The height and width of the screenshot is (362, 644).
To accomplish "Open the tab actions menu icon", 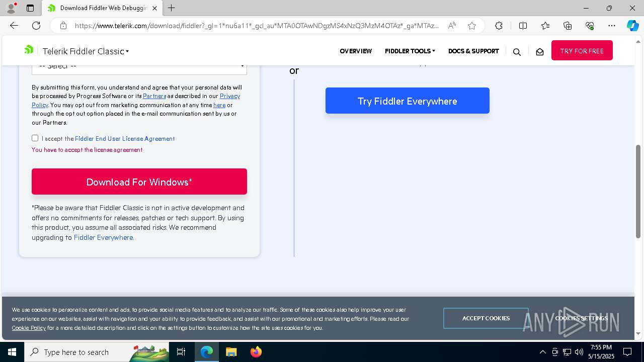I will pyautogui.click(x=30, y=8).
